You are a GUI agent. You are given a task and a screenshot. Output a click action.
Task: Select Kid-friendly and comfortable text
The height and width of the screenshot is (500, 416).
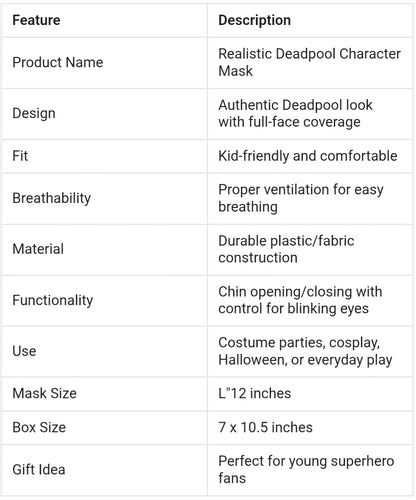pyautogui.click(x=308, y=156)
